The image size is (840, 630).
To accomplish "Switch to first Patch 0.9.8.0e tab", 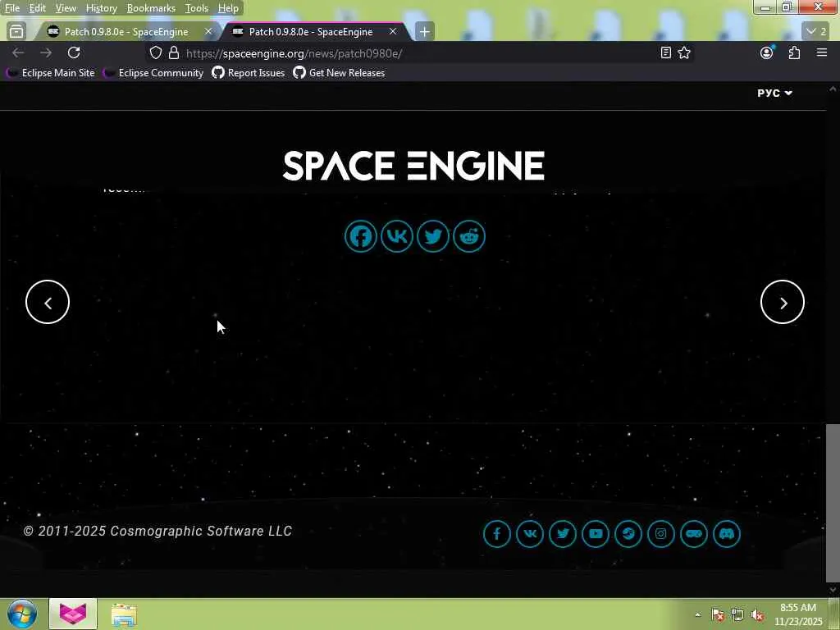I will (126, 32).
